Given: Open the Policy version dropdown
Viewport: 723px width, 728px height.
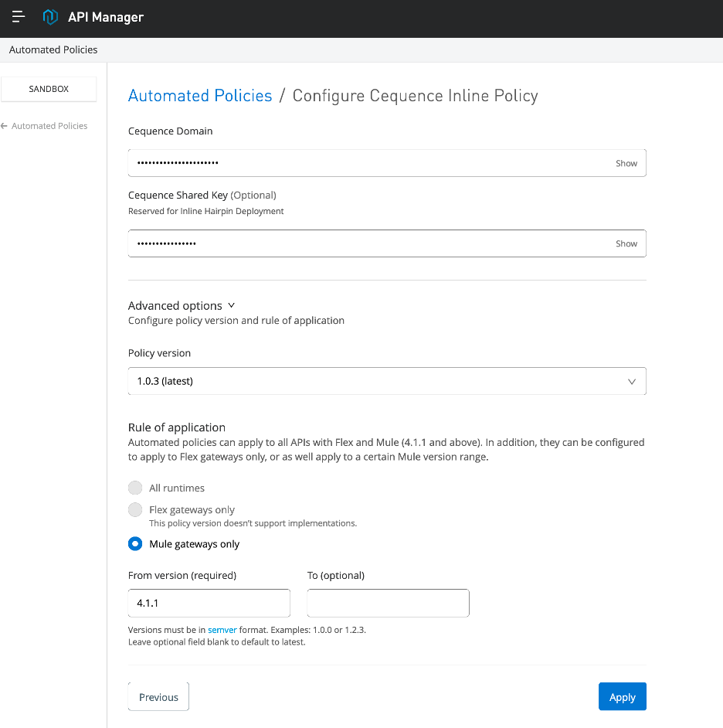Looking at the screenshot, I should (x=387, y=381).
